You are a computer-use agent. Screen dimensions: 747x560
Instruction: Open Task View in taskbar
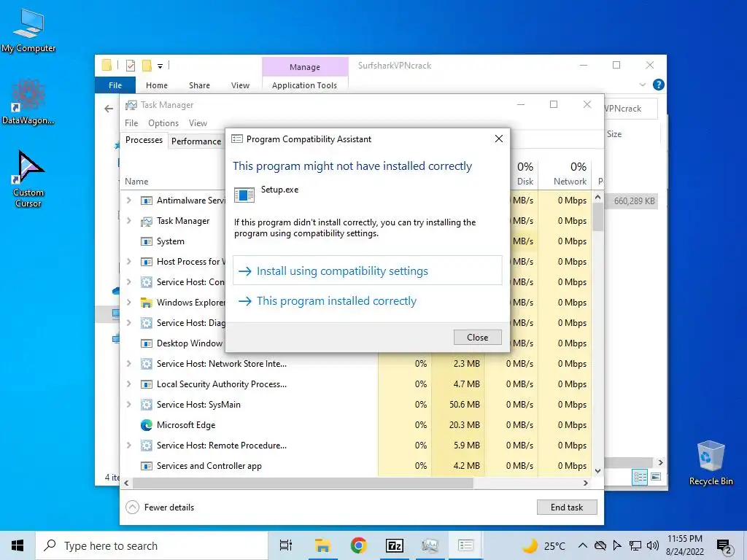[286, 545]
